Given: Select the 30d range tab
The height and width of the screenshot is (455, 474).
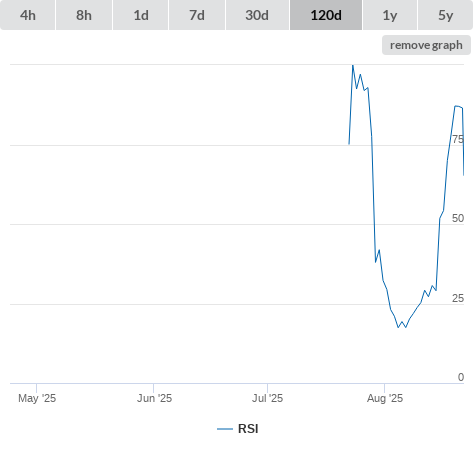Looking at the screenshot, I should [257, 15].
